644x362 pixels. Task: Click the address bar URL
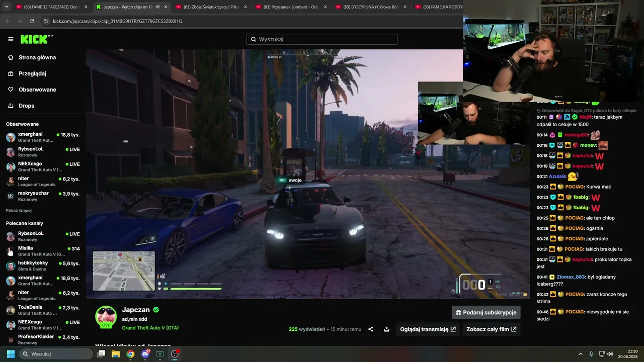click(118, 21)
